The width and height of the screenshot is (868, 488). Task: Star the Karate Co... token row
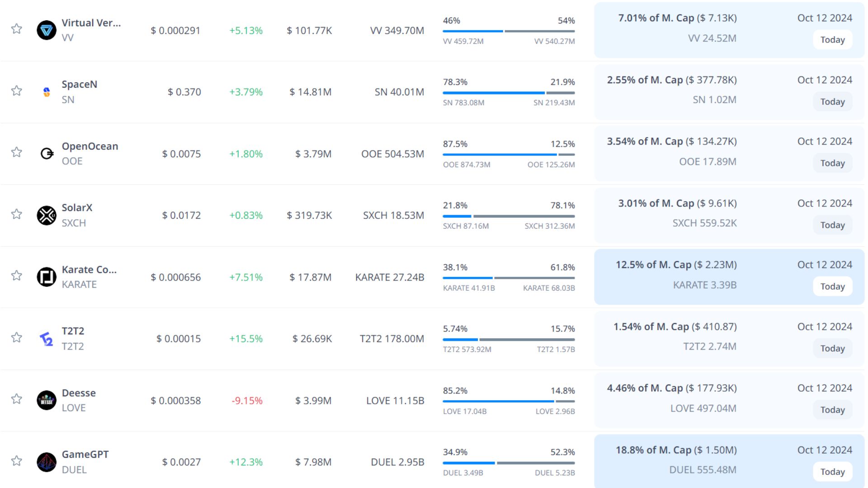(17, 276)
